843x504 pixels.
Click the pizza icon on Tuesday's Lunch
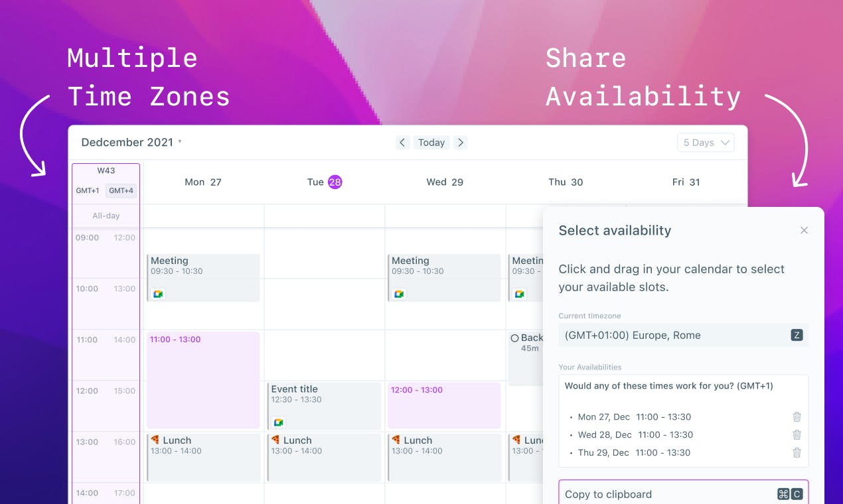pyautogui.click(x=275, y=440)
